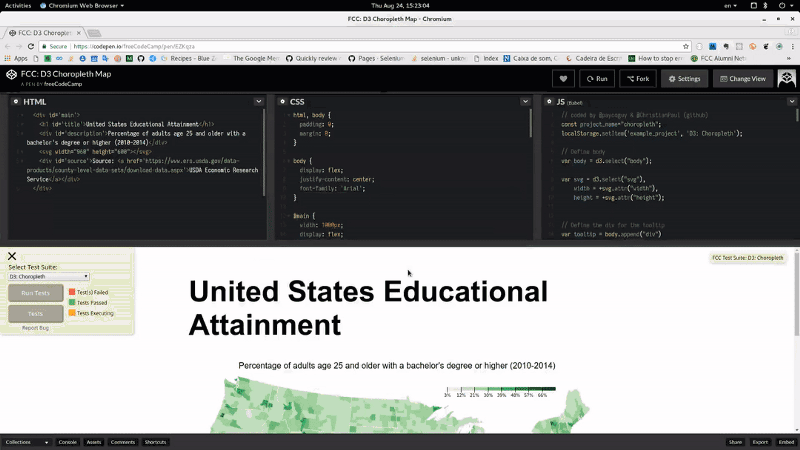
Task: Click the heart icon to love this pen
Action: tap(564, 78)
